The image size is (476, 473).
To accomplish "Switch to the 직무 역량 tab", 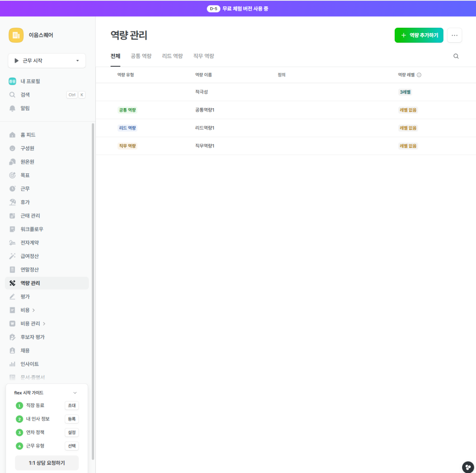I will point(203,56).
